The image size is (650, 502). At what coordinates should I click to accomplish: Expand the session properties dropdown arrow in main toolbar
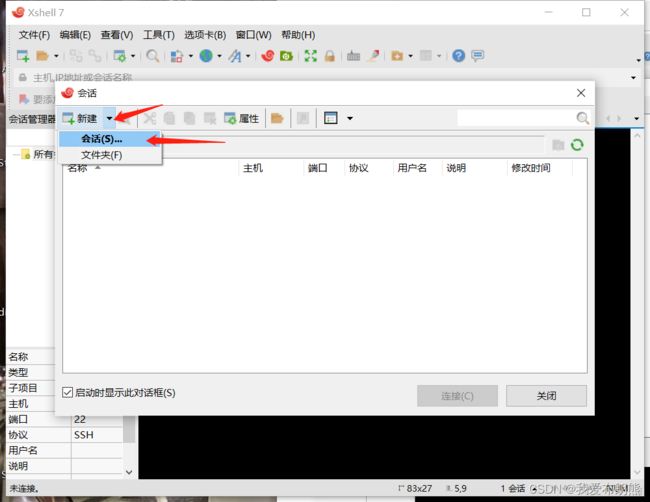(x=133, y=56)
